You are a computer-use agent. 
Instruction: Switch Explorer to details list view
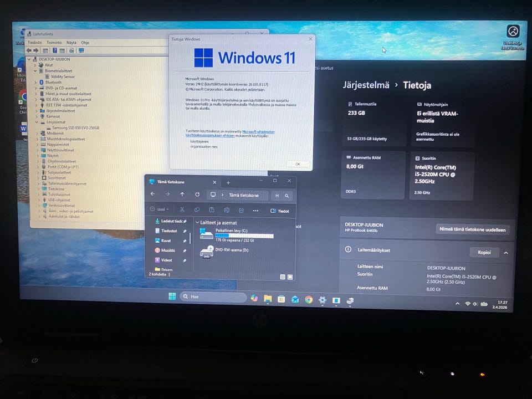(282, 277)
